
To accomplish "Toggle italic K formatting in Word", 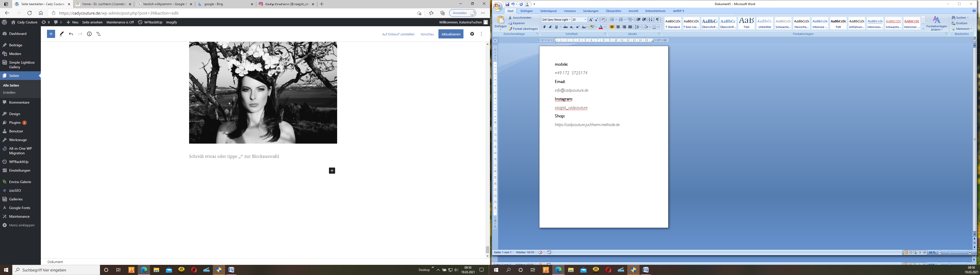I will (x=550, y=27).
